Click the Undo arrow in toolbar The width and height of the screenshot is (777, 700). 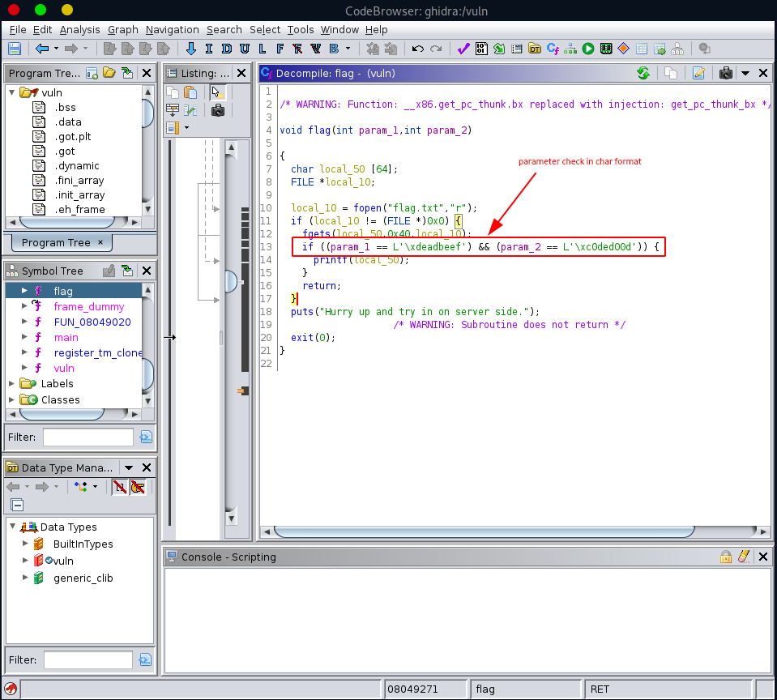[x=418, y=49]
